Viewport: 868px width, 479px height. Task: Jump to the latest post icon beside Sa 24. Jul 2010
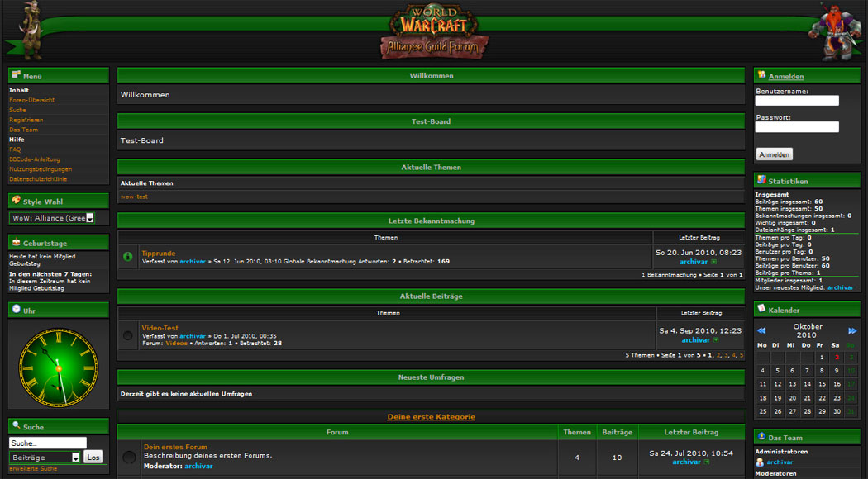[706, 462]
